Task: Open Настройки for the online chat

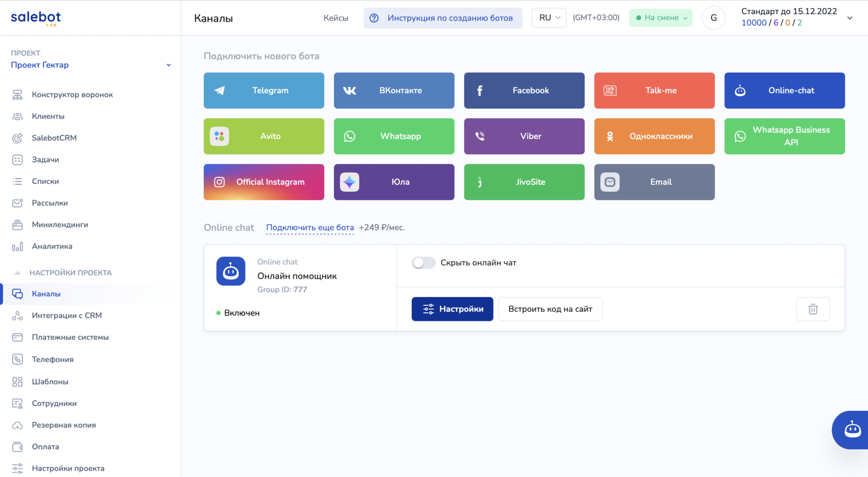Action: [x=453, y=309]
